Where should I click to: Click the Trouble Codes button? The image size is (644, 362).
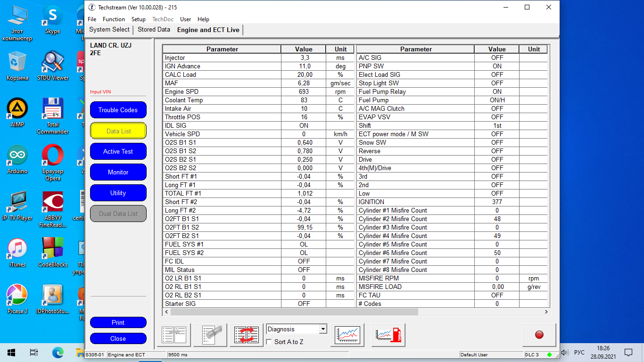coord(118,110)
